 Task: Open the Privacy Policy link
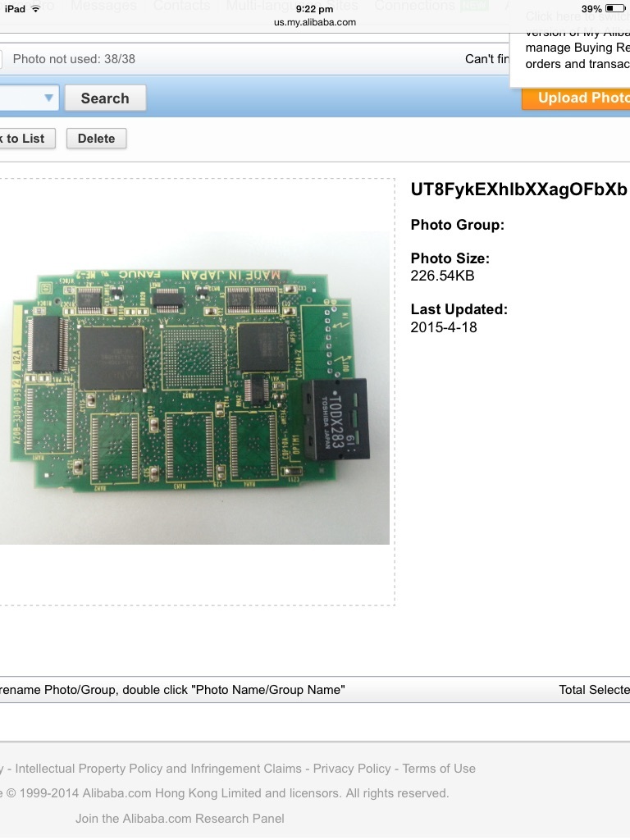pos(352,768)
